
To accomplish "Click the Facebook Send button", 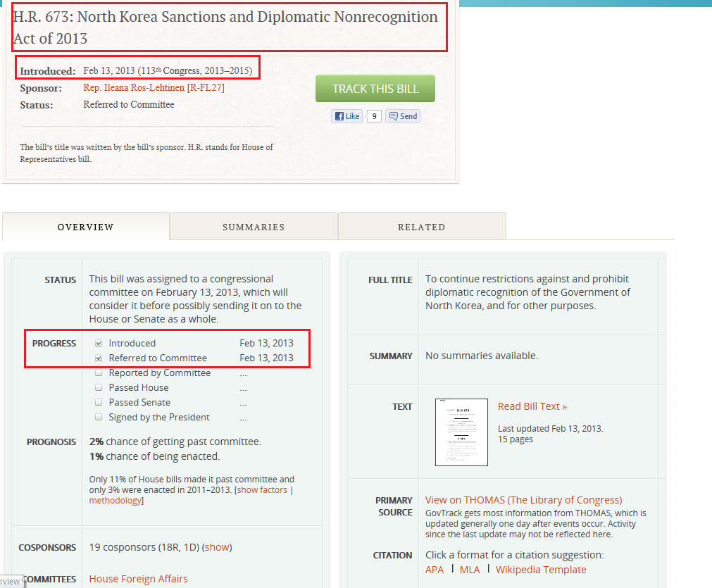I will coord(404,116).
